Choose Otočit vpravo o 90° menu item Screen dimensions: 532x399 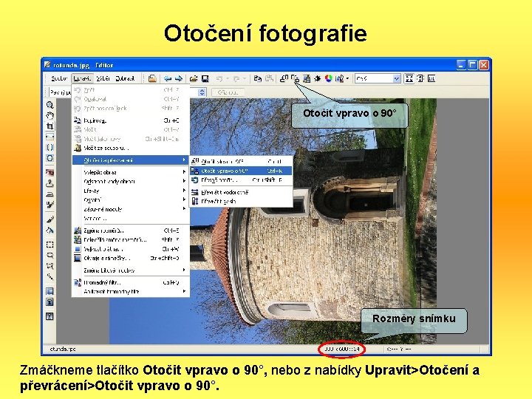[x=241, y=171]
